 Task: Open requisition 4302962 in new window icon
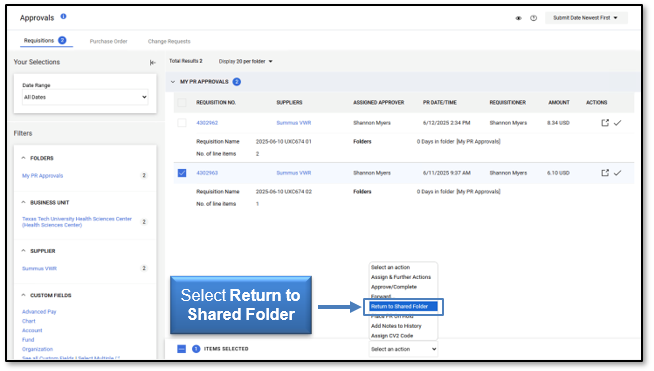pyautogui.click(x=605, y=123)
